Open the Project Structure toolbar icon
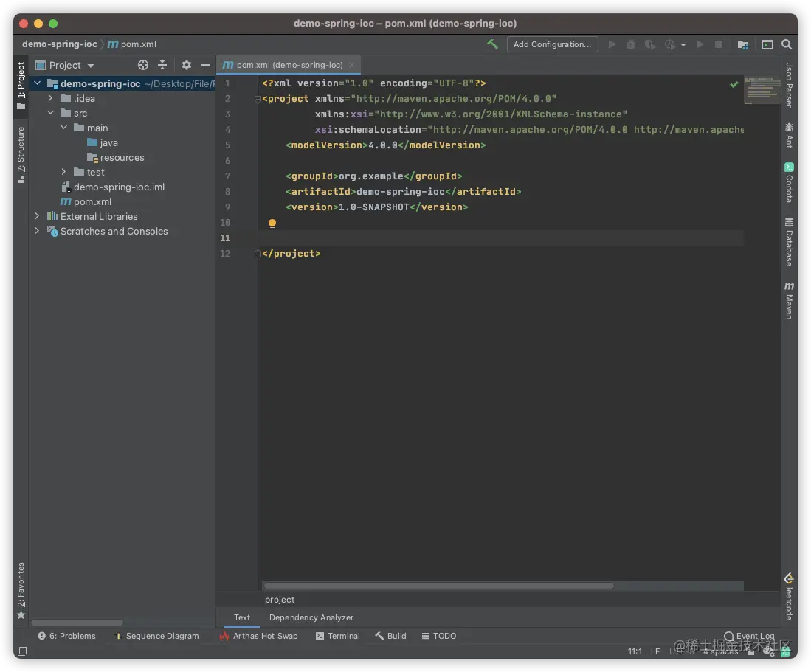This screenshot has width=811, height=672. coord(743,44)
